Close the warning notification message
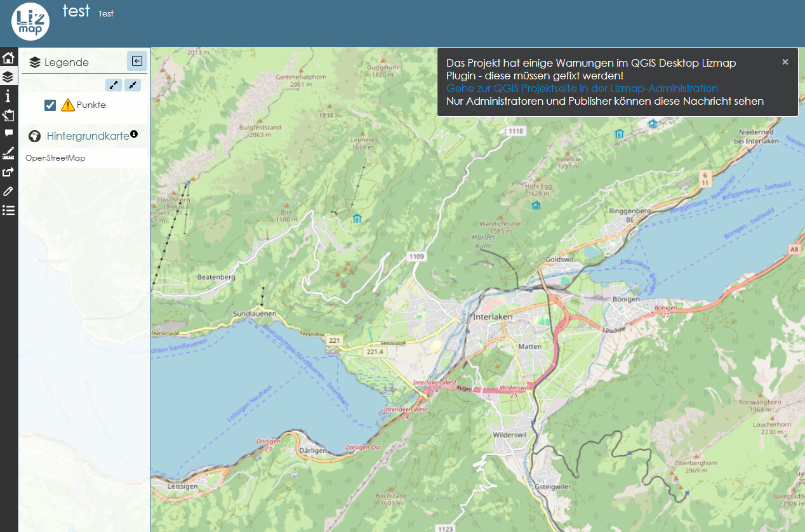 pyautogui.click(x=785, y=62)
